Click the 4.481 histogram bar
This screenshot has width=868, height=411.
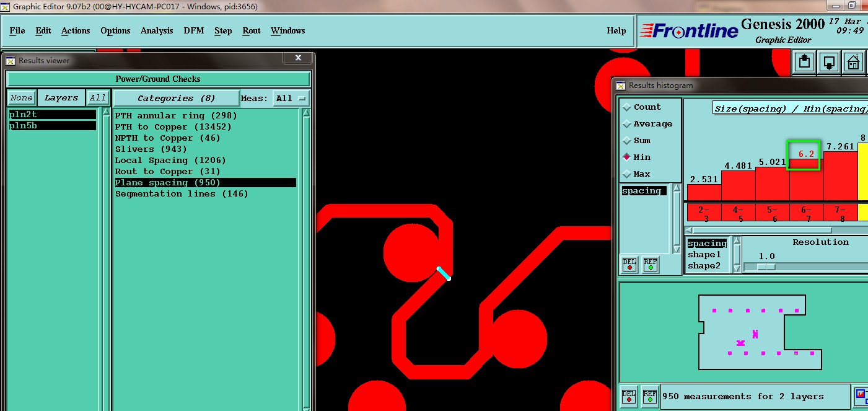[739, 185]
